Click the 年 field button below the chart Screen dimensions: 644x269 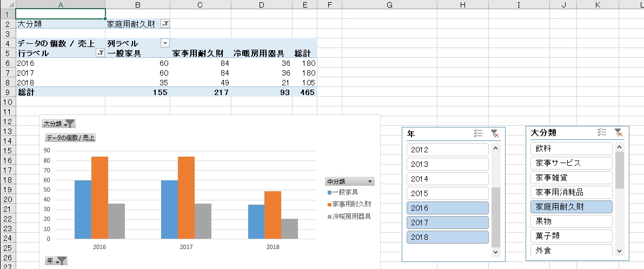coord(56,261)
